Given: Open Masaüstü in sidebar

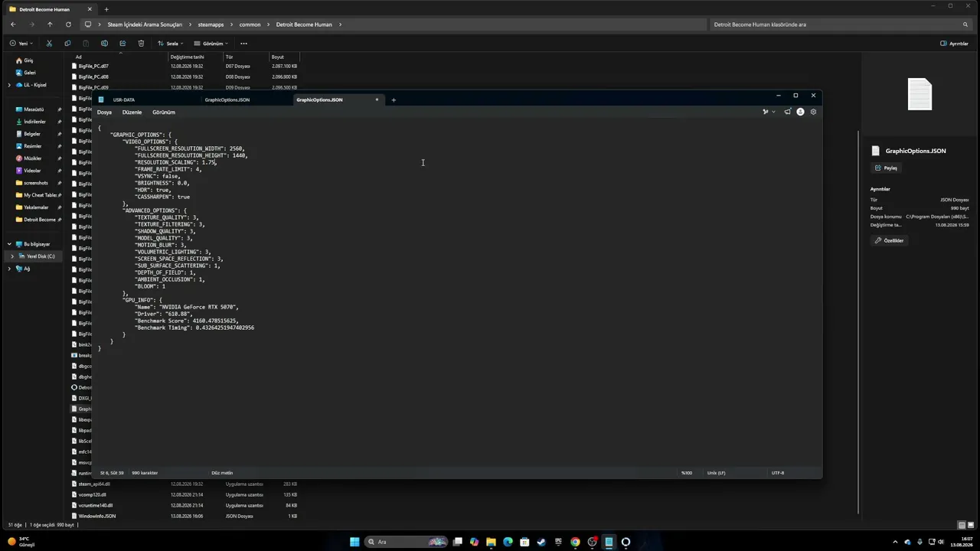Looking at the screenshot, I should click(x=34, y=109).
